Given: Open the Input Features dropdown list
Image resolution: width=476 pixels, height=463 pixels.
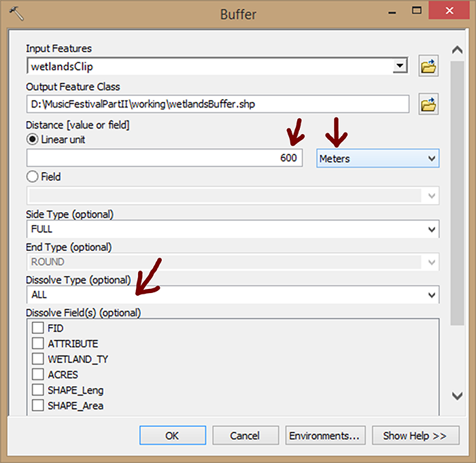Looking at the screenshot, I should click(401, 66).
